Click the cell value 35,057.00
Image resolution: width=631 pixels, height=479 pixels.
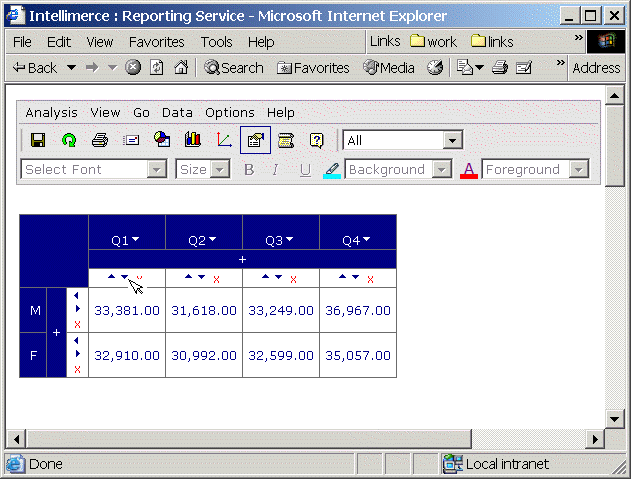(x=358, y=355)
